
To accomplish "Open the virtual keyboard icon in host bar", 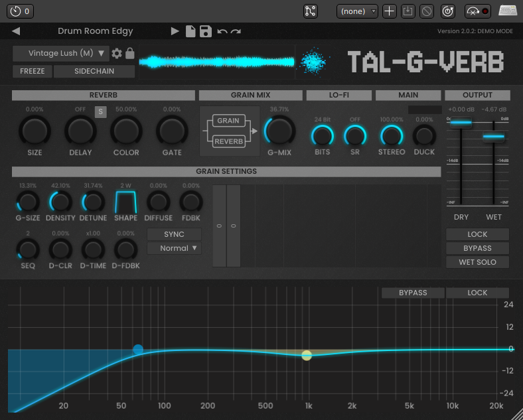I will 508,11.
